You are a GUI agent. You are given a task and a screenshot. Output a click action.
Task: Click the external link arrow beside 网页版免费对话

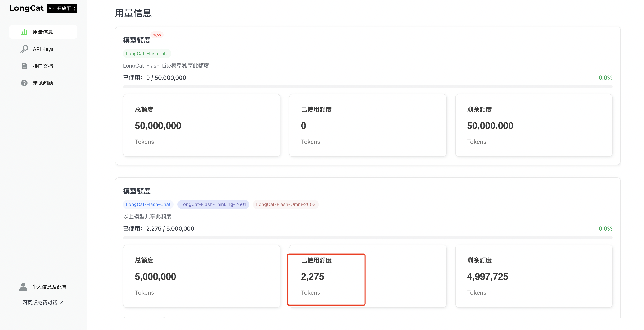[x=61, y=303]
